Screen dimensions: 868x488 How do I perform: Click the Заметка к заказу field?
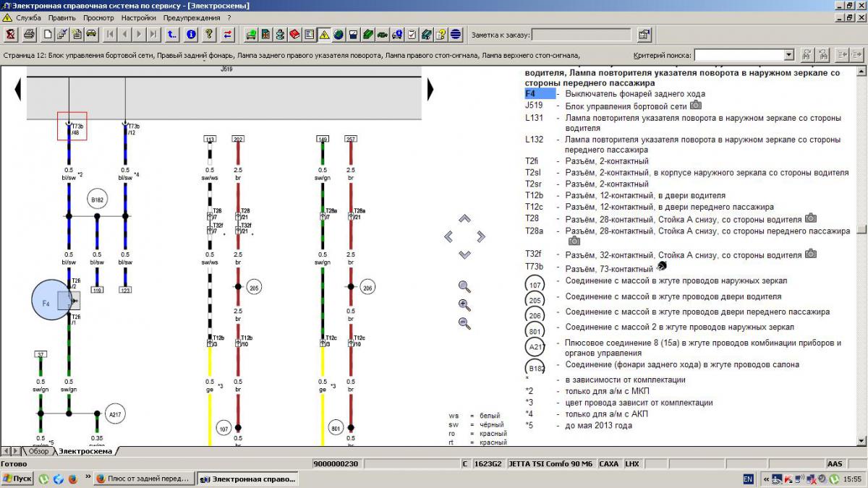point(582,34)
